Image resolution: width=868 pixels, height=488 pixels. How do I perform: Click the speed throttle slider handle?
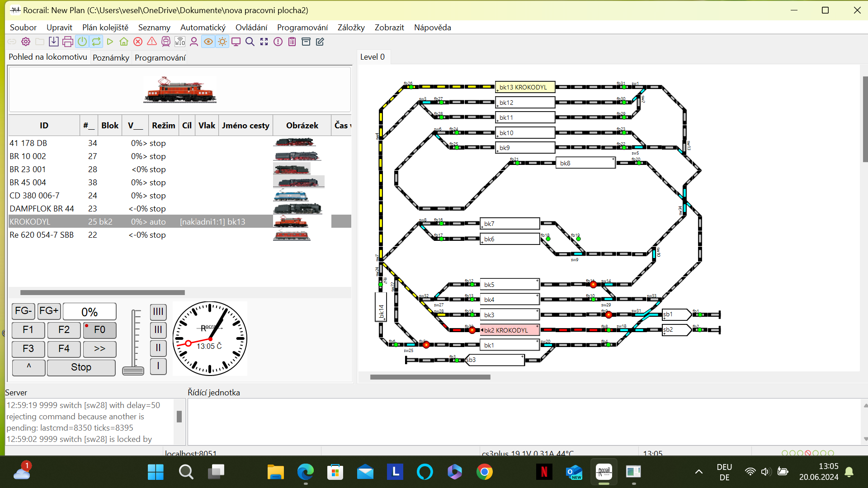133,371
